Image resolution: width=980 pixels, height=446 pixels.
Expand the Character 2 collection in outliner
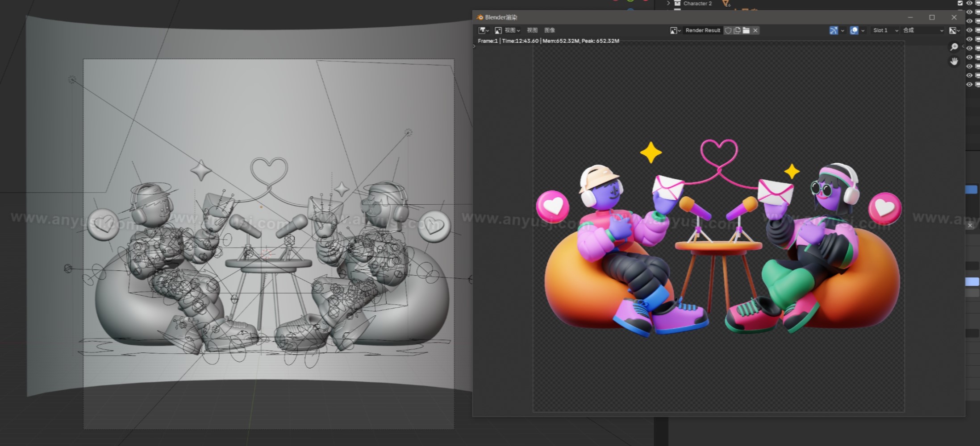(668, 3)
